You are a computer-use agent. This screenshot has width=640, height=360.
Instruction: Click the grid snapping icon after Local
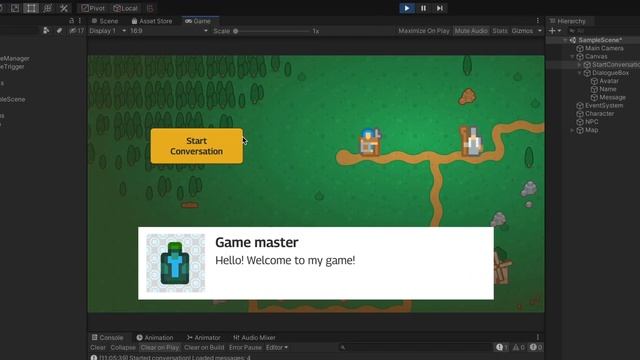pyautogui.click(x=150, y=8)
